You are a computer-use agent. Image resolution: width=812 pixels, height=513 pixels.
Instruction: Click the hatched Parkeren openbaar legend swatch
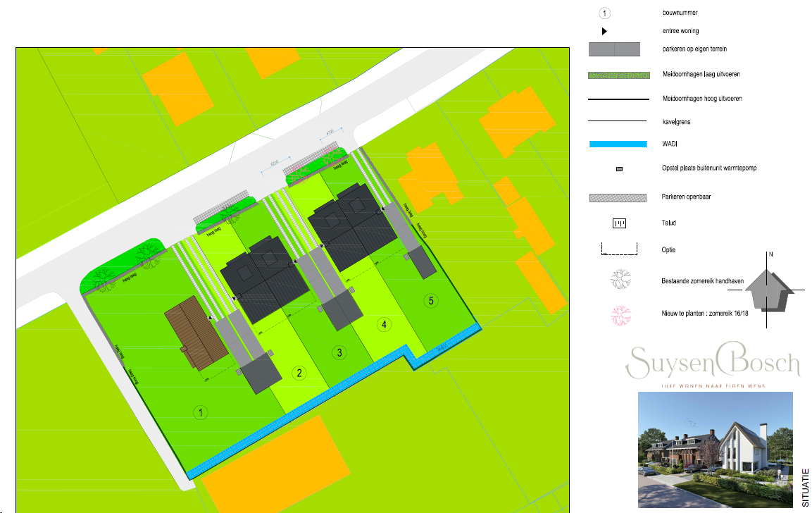tap(618, 197)
